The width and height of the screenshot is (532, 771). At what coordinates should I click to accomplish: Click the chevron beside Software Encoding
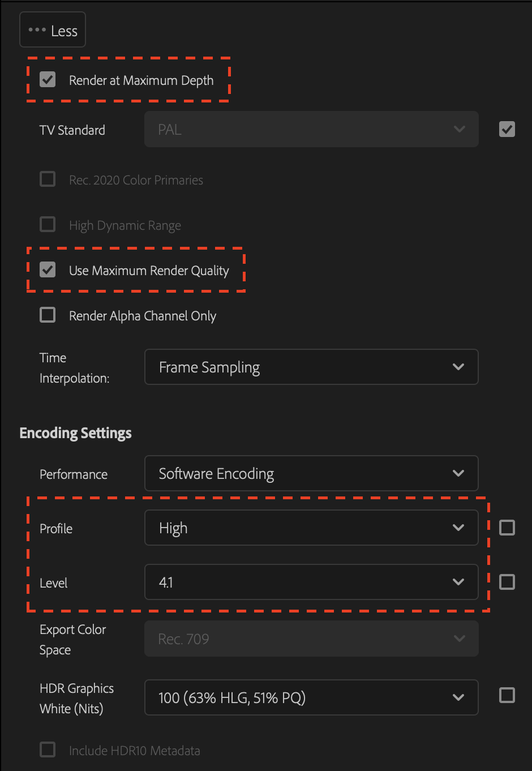[x=459, y=473]
